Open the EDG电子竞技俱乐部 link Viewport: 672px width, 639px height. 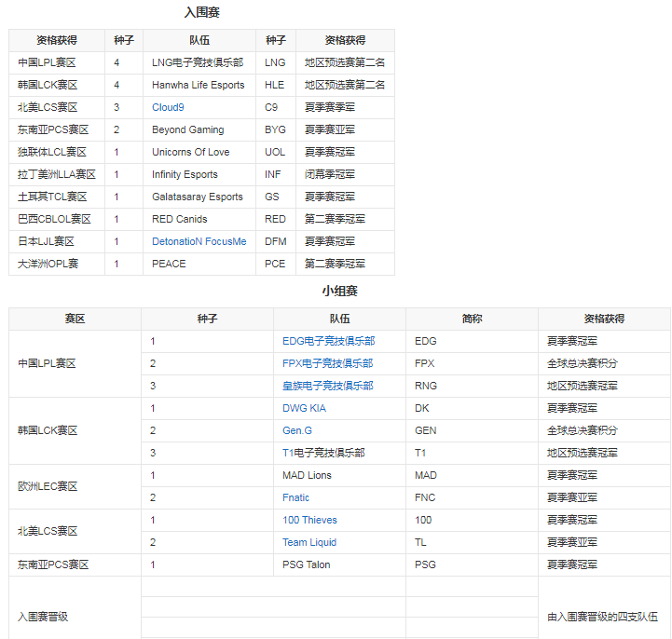tap(328, 341)
